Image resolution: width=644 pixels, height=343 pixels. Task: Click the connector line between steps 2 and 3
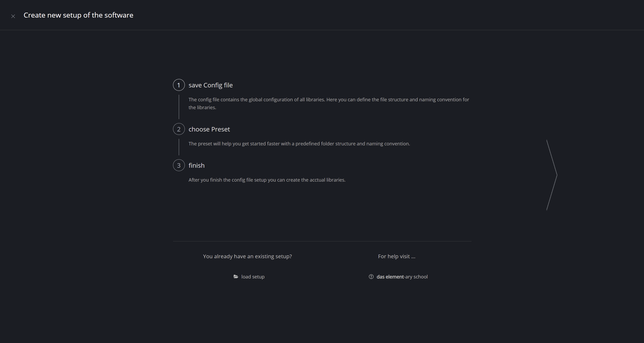179,147
